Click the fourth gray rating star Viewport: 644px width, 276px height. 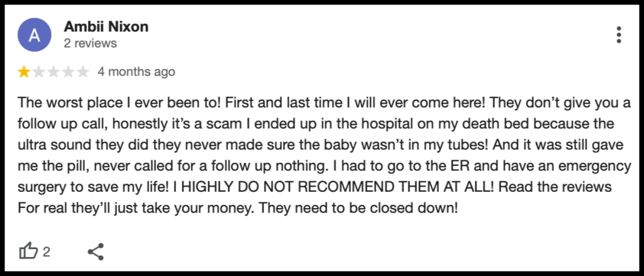click(68, 72)
